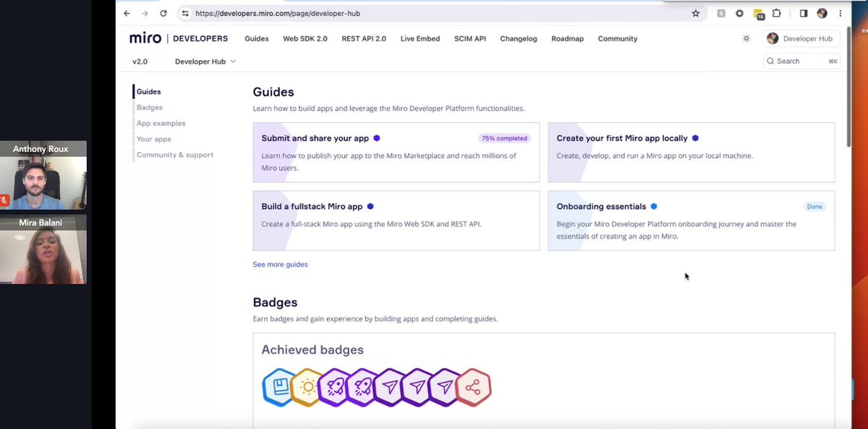
Task: Toggle the browser side panel
Action: pos(804,12)
